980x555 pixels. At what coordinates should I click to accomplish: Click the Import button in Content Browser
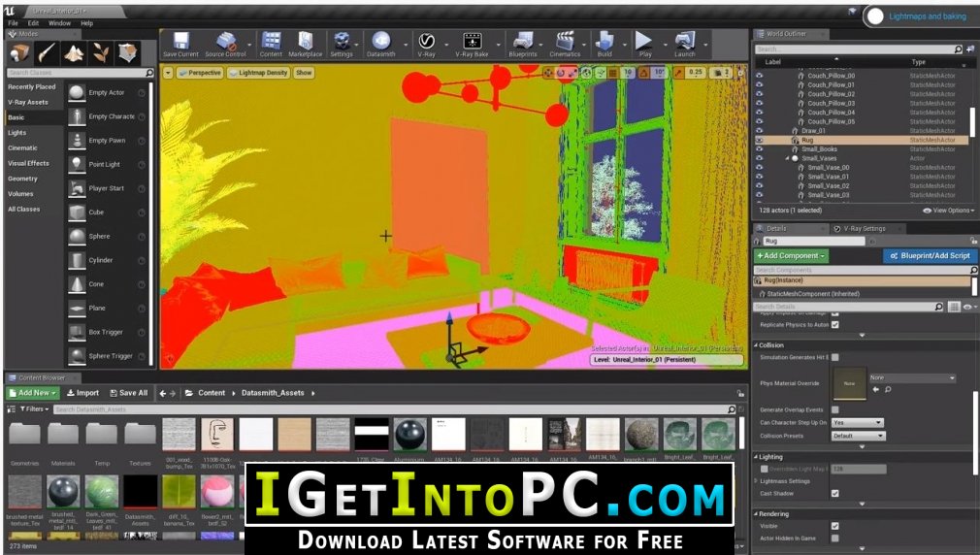(x=82, y=393)
